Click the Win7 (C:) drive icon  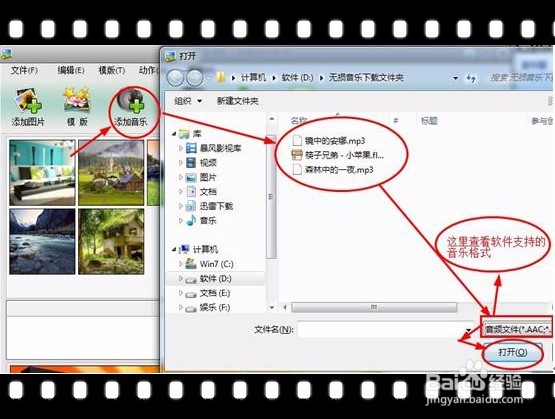coord(191,264)
